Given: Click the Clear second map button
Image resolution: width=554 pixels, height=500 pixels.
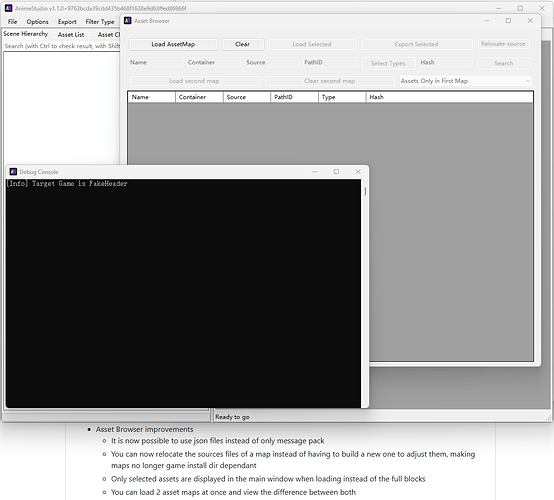Looking at the screenshot, I should click(329, 81).
